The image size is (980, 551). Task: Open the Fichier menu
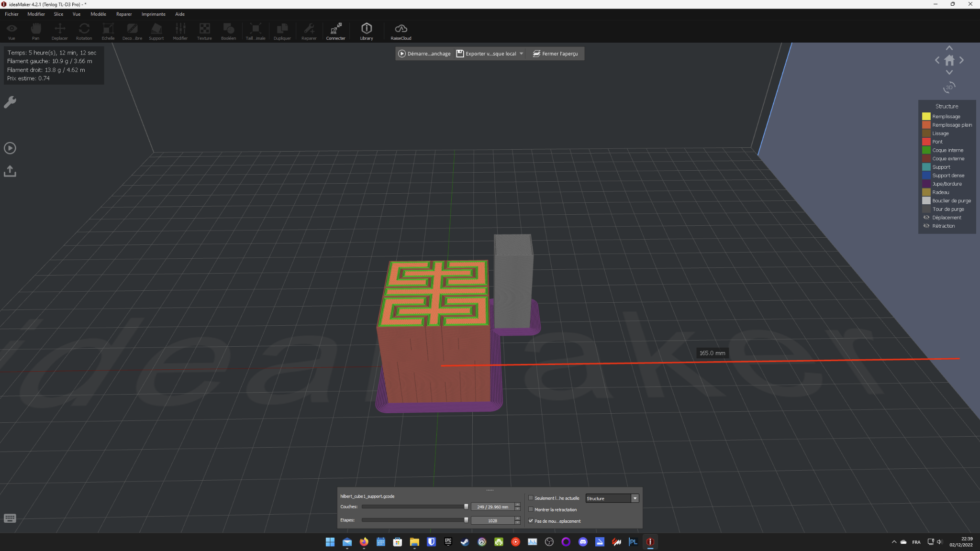coord(12,14)
